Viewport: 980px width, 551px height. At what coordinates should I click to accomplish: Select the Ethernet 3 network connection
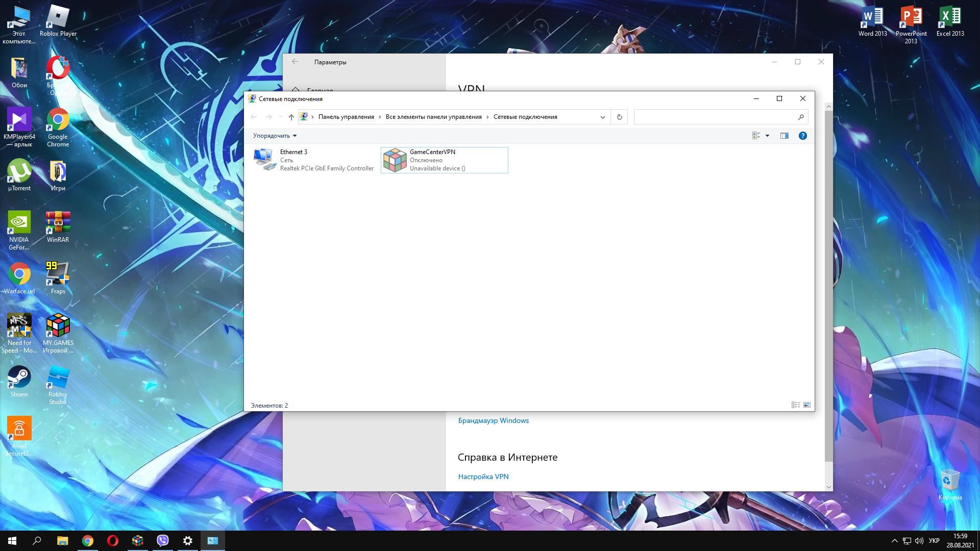[314, 160]
